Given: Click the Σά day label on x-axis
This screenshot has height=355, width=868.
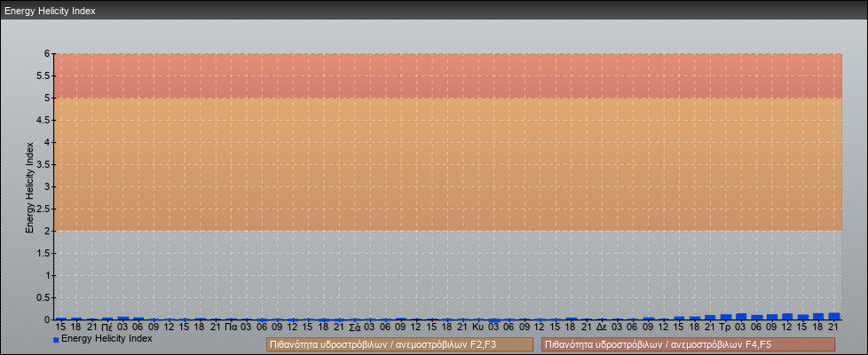Looking at the screenshot, I should pos(354,327).
